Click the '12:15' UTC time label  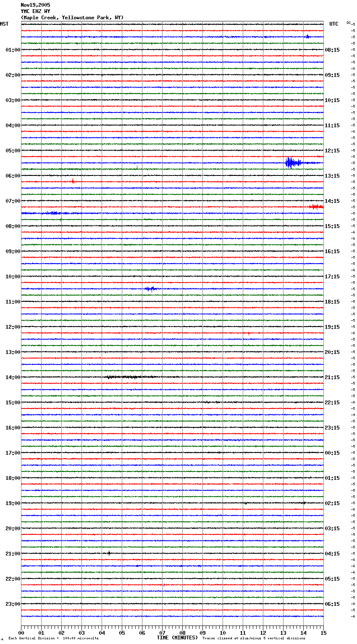[332, 151]
